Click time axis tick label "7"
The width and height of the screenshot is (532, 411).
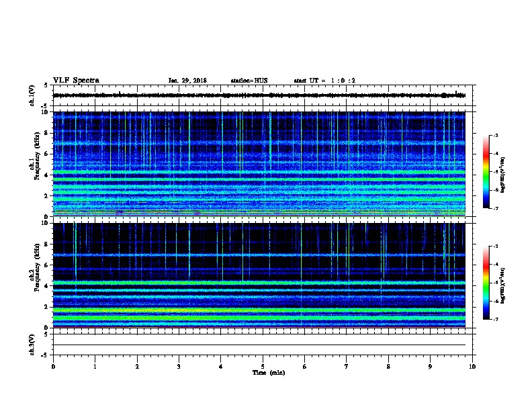pyautogui.click(x=347, y=367)
